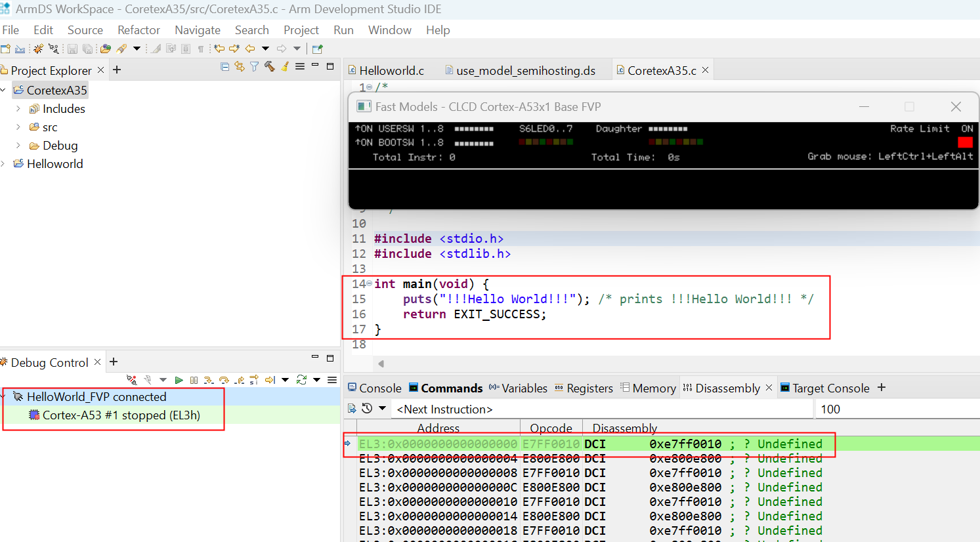
Task: Click the plus button beside Target Console
Action: [882, 388]
